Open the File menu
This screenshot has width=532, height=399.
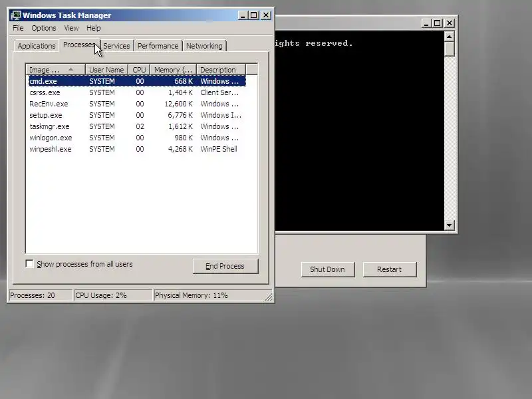point(18,28)
